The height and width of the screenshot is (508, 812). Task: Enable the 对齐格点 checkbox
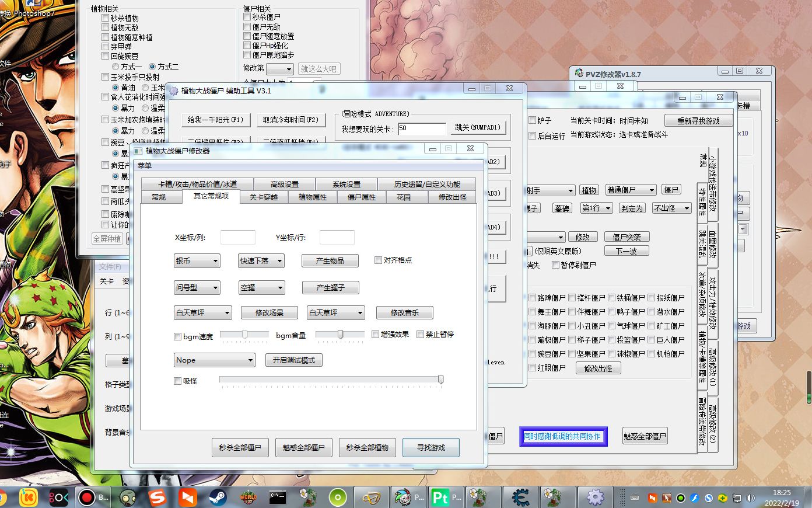[378, 260]
